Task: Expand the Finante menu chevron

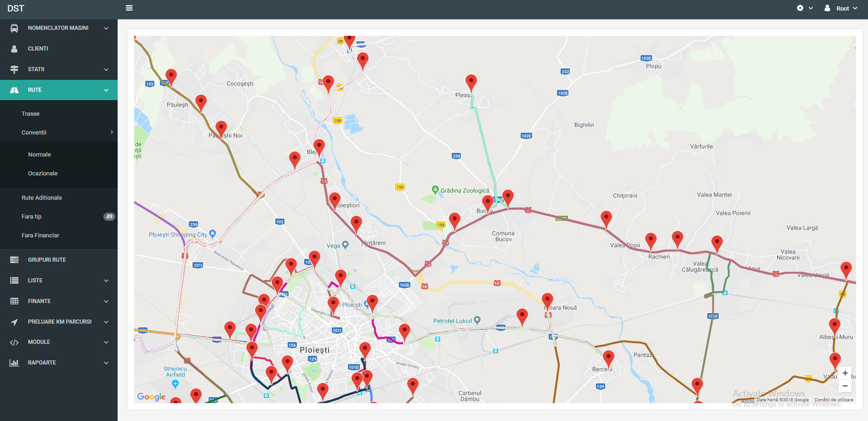Action: (106, 301)
